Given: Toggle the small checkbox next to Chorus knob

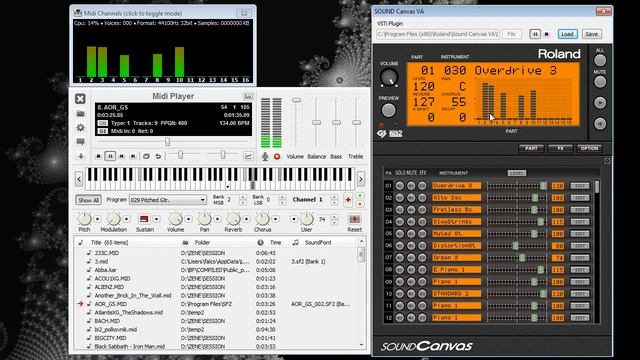Looking at the screenshot, I should click(x=276, y=219).
